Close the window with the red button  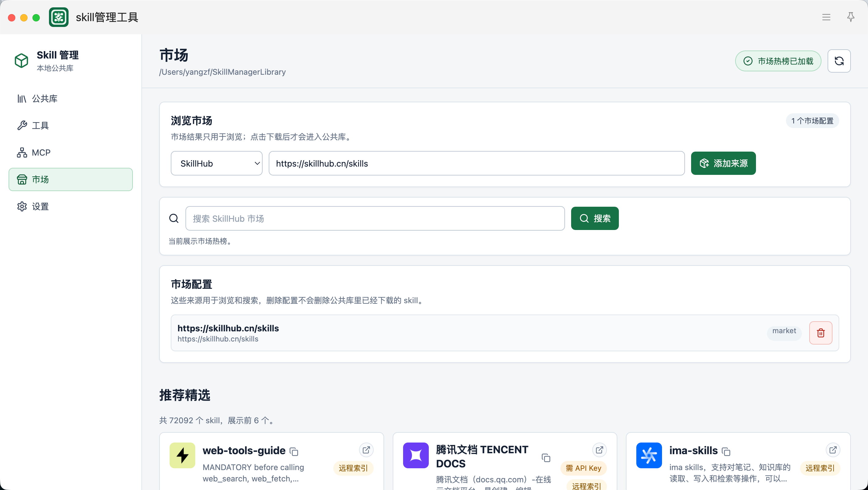pos(12,17)
